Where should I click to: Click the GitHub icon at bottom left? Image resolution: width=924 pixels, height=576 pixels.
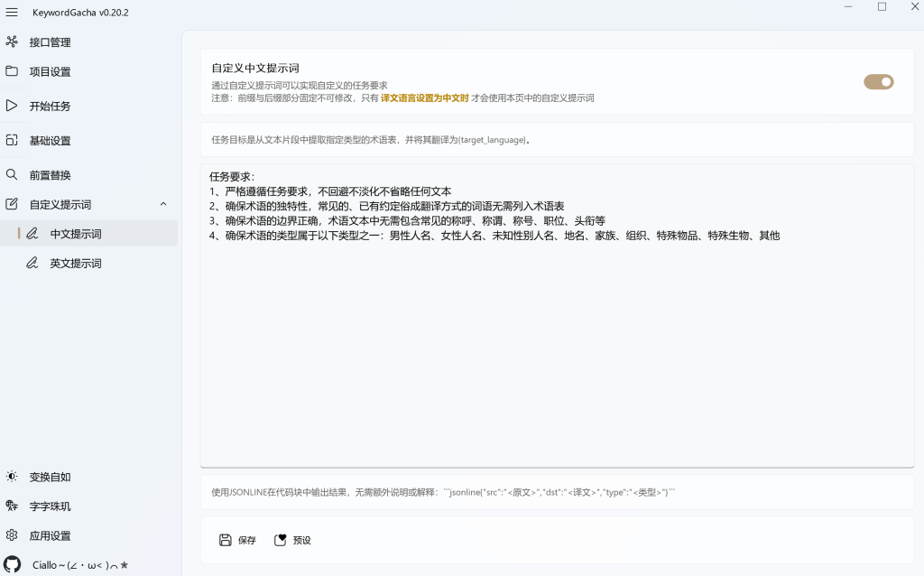click(12, 564)
